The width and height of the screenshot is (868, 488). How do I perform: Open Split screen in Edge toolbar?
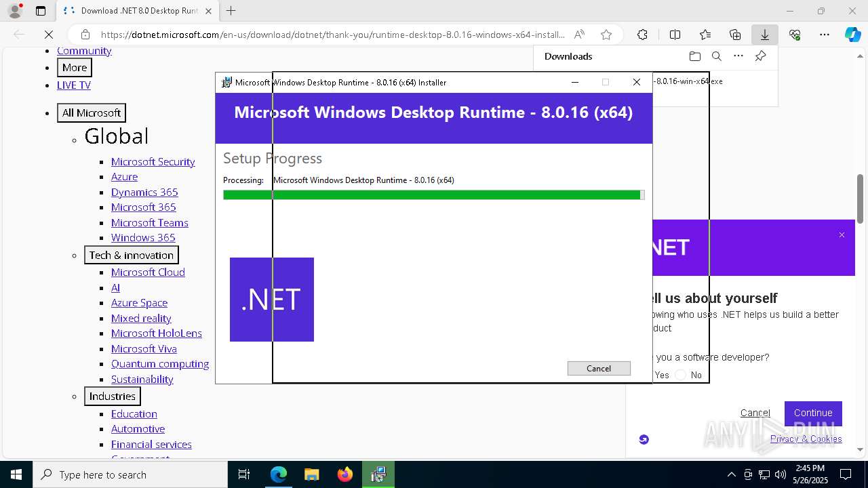[x=675, y=35]
